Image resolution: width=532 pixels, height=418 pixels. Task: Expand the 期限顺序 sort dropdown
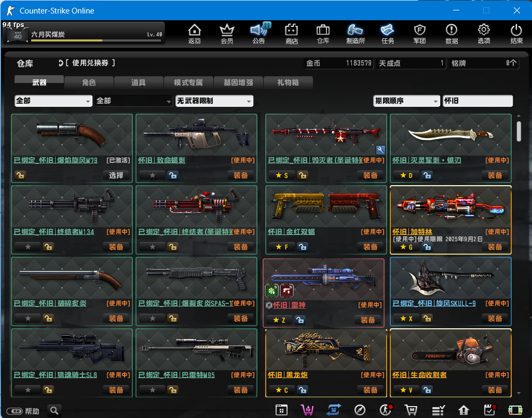tap(406, 101)
